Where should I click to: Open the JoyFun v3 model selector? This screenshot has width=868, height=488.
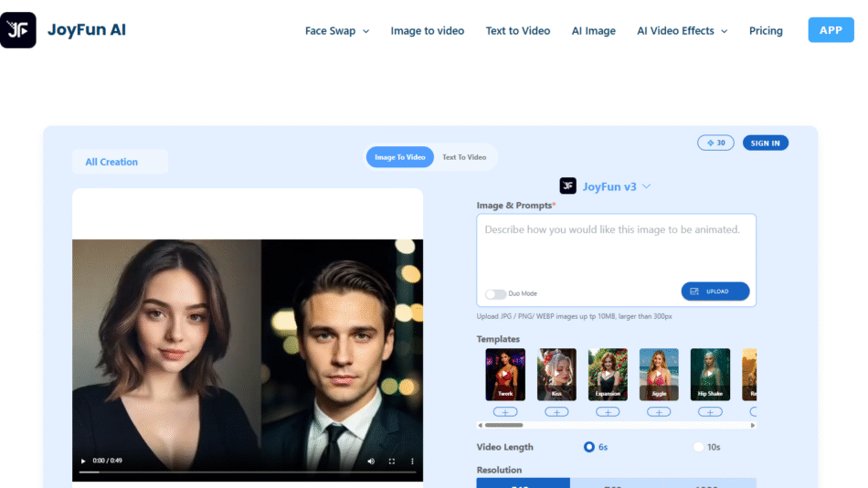coord(607,186)
